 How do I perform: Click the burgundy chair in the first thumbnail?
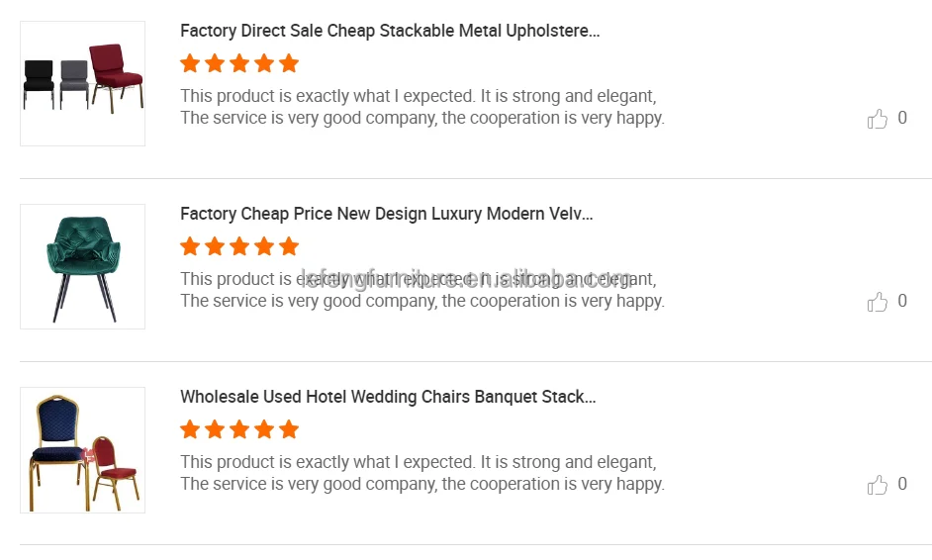coord(109,74)
